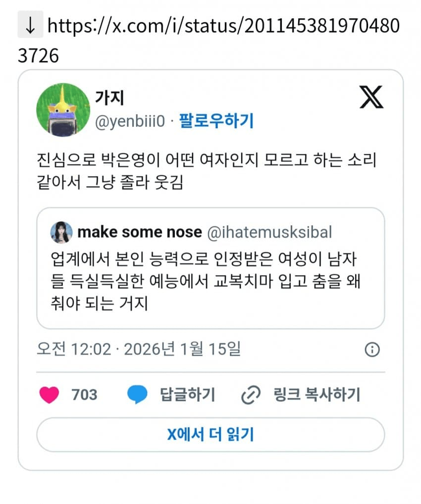Image resolution: width=421 pixels, height=504 pixels.
Task: Click the info circle icon
Action: pos(372,350)
